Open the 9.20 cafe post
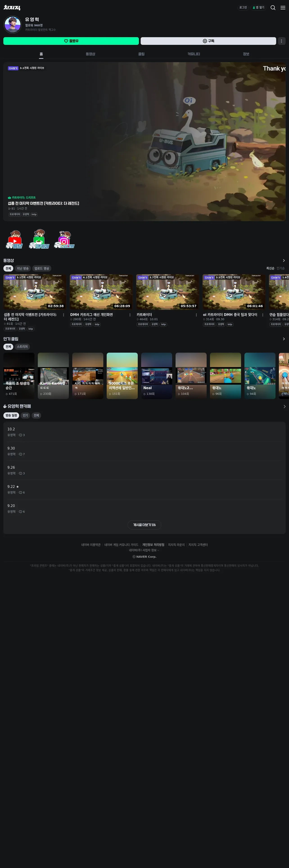The image size is (289, 868). (144, 509)
